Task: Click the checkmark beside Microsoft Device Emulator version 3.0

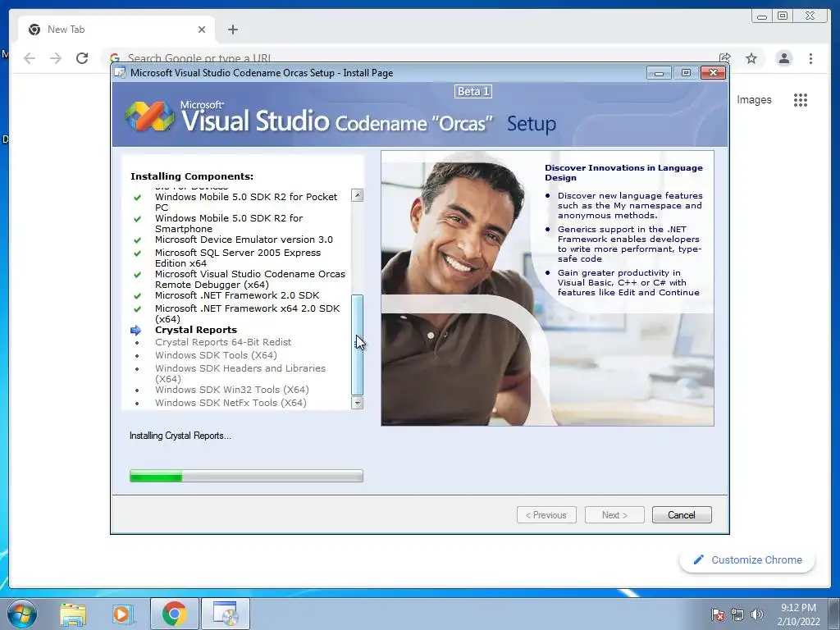Action: click(x=137, y=240)
